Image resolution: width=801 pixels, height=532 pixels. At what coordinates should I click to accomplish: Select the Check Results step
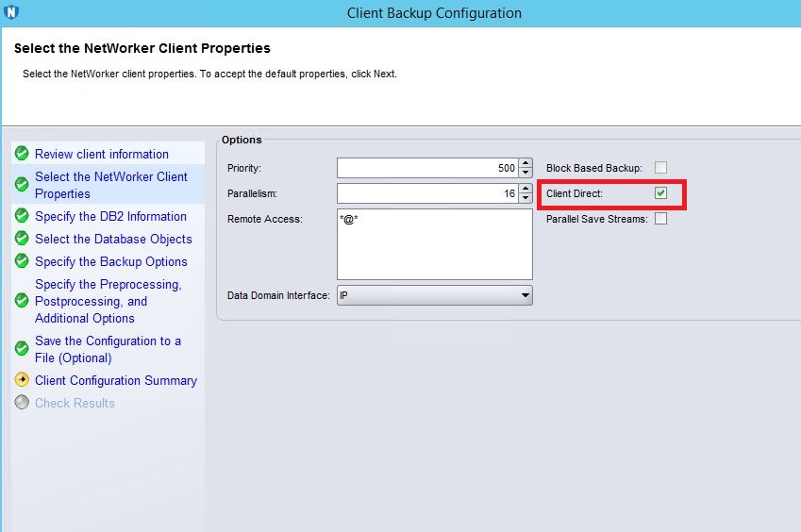[x=75, y=403]
